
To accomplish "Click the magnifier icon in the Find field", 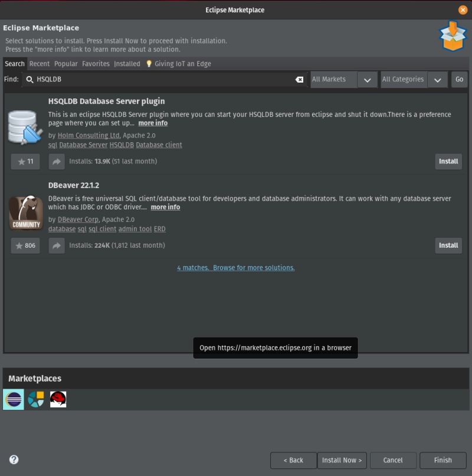I will point(28,79).
